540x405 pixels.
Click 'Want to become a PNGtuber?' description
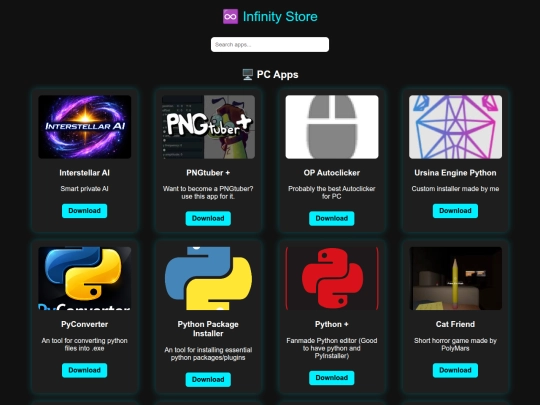point(208,193)
